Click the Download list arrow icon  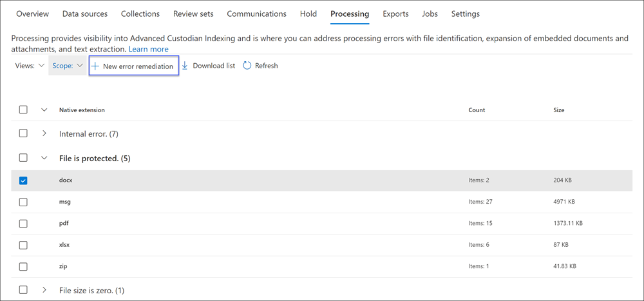point(185,66)
